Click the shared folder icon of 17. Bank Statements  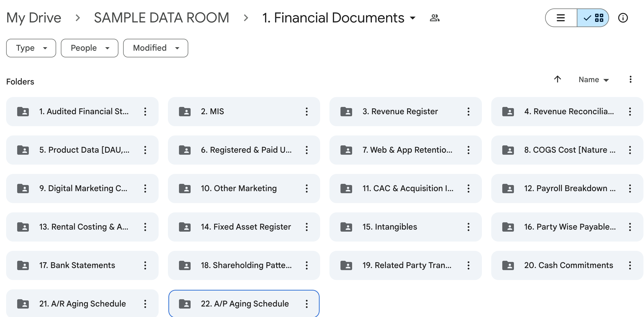(x=23, y=265)
